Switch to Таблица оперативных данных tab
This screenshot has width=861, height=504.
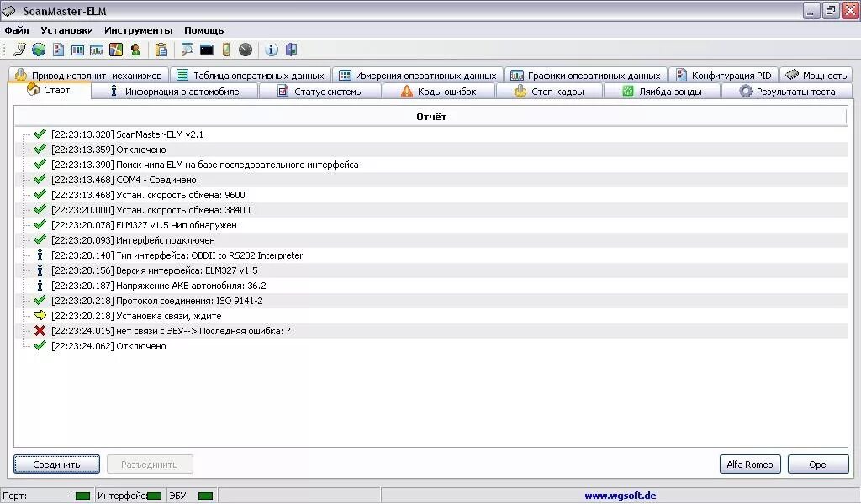(251, 75)
